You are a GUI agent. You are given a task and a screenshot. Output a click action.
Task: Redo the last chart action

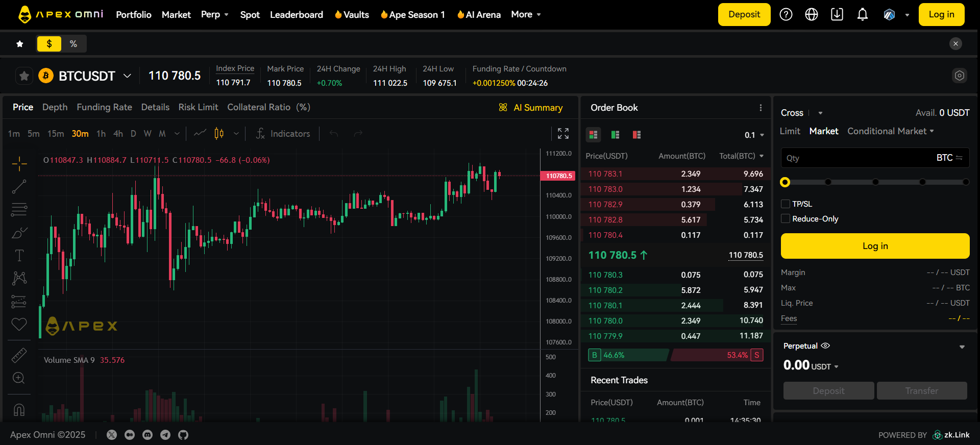tap(358, 134)
